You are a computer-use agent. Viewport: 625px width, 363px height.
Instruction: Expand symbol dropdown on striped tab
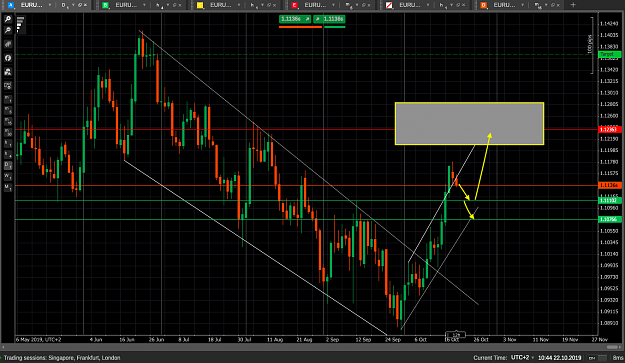point(428,5)
